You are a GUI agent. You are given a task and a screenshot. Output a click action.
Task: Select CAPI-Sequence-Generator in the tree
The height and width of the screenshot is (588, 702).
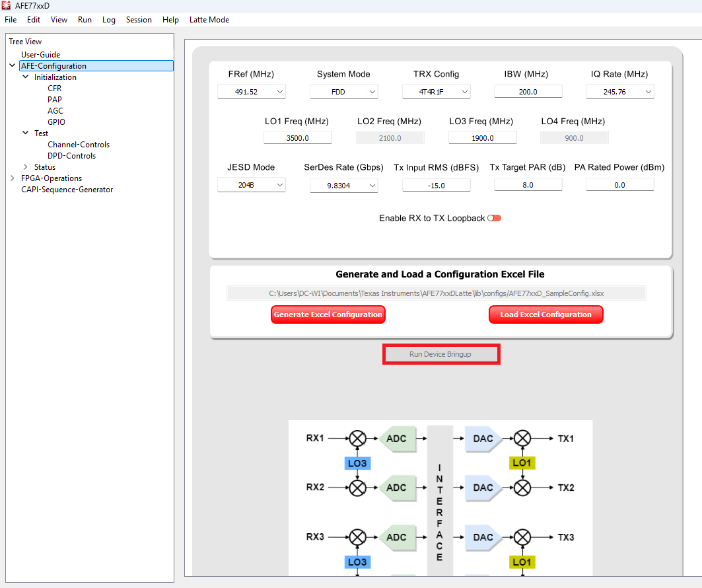point(67,190)
